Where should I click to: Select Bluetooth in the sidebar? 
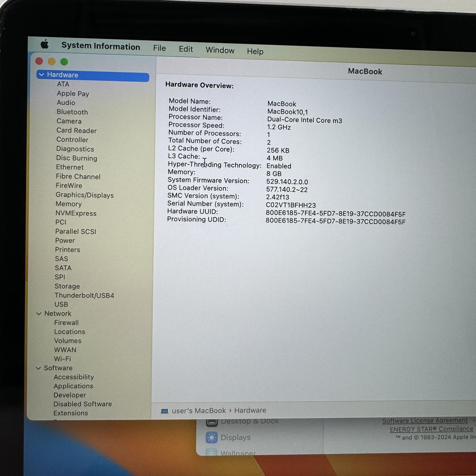pos(72,112)
